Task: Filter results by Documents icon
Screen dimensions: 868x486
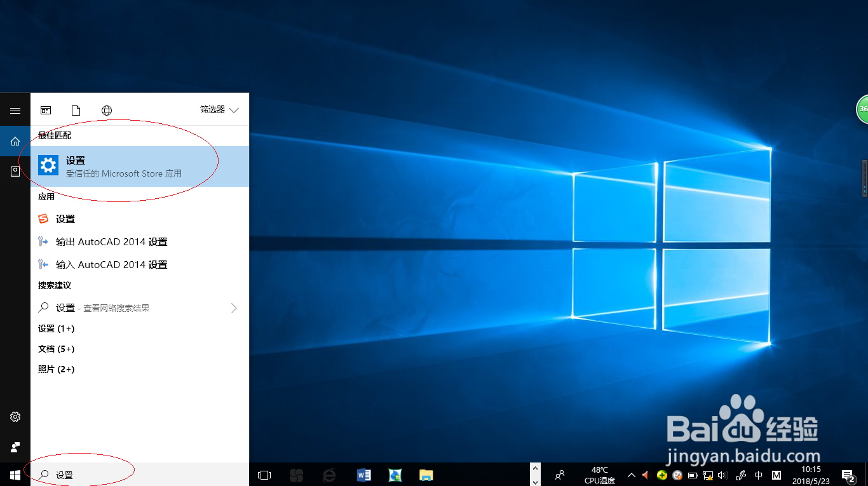Action: [76, 111]
